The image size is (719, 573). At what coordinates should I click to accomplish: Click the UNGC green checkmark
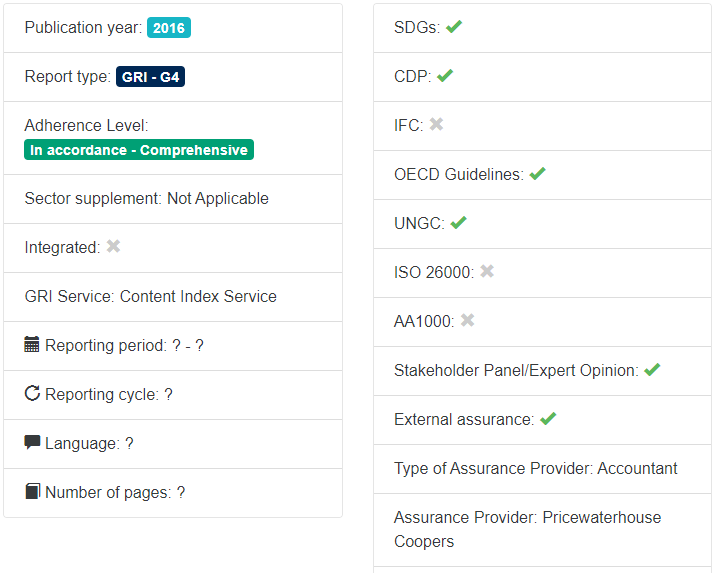coord(458,223)
